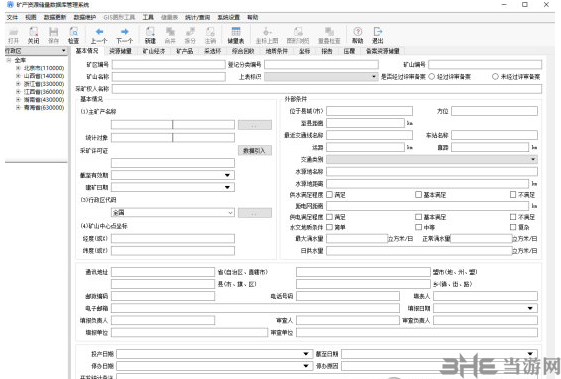Open the 系统设置 menu
The height and width of the screenshot is (379, 561).
(229, 17)
